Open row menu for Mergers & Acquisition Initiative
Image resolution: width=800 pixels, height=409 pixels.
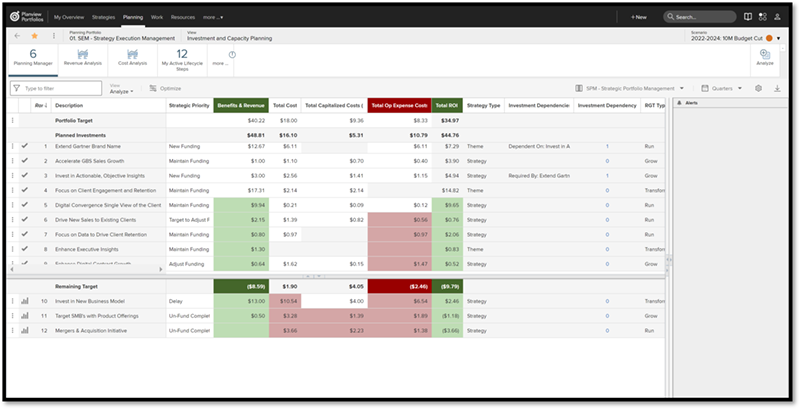[x=13, y=331]
